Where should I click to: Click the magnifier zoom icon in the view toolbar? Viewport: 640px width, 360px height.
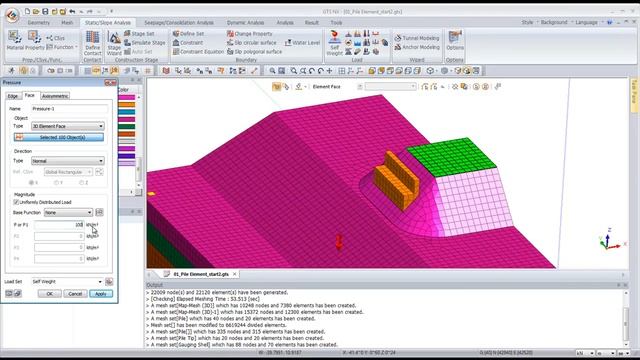tap(272, 71)
